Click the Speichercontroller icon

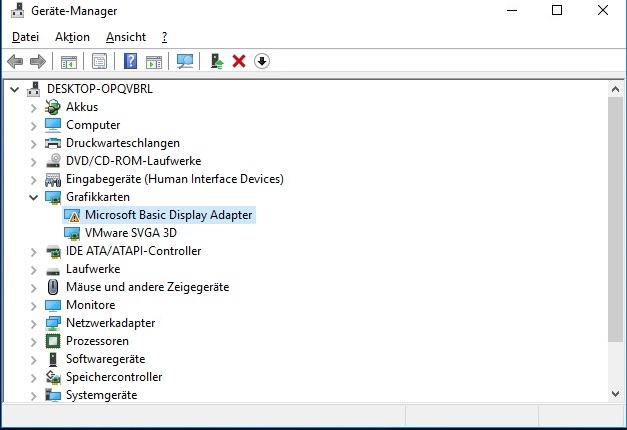tap(53, 377)
